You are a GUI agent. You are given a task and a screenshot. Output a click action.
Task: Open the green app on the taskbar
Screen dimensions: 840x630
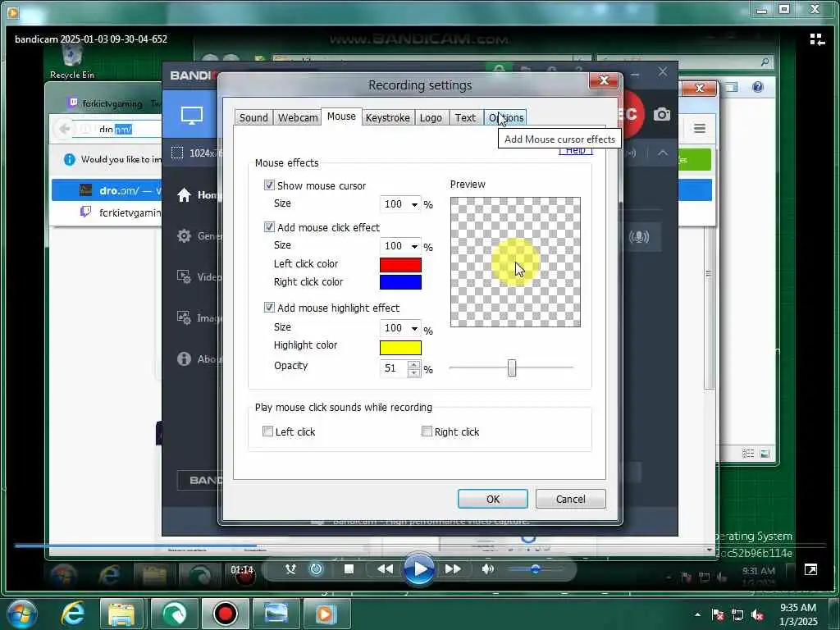point(174,614)
